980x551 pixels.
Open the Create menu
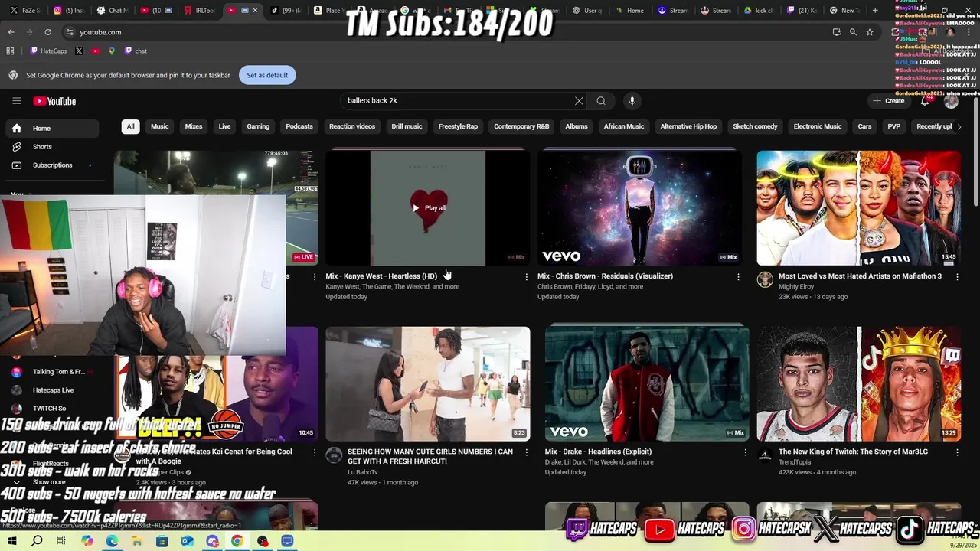[x=888, y=101]
